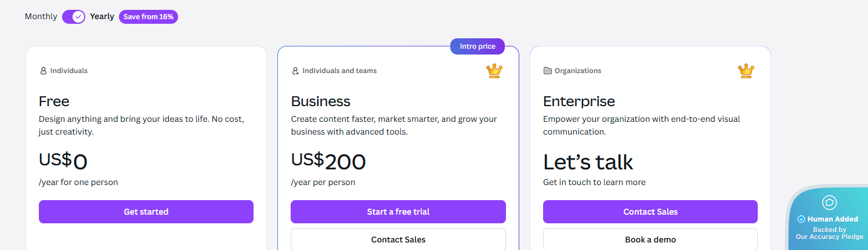Image resolution: width=868 pixels, height=250 pixels.
Task: Select the Yearly billing label
Action: (x=102, y=16)
